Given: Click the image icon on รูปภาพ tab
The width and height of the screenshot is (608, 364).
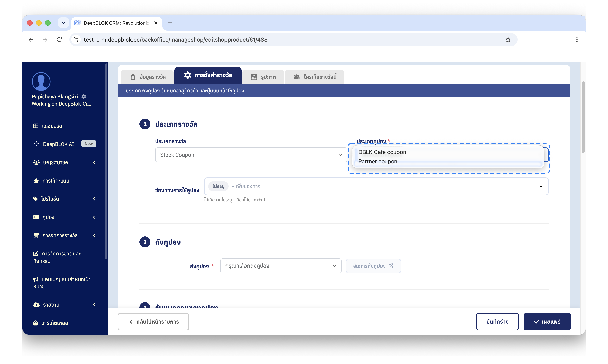Looking at the screenshot, I should (254, 77).
